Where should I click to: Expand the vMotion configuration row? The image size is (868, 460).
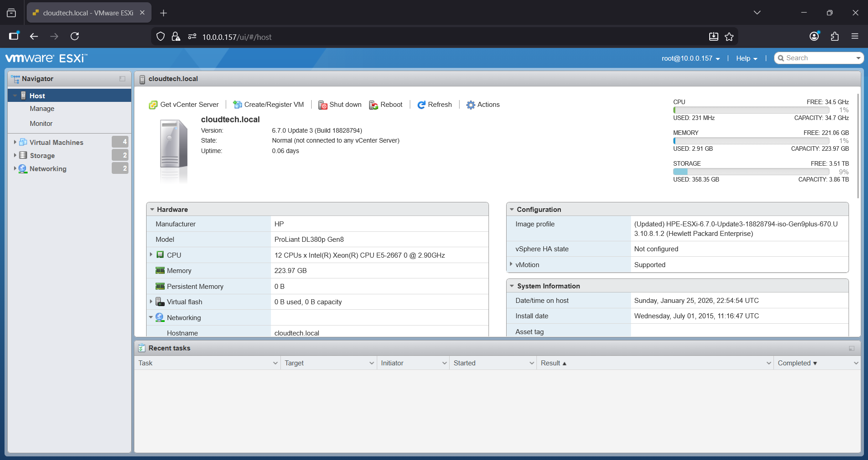(511, 264)
